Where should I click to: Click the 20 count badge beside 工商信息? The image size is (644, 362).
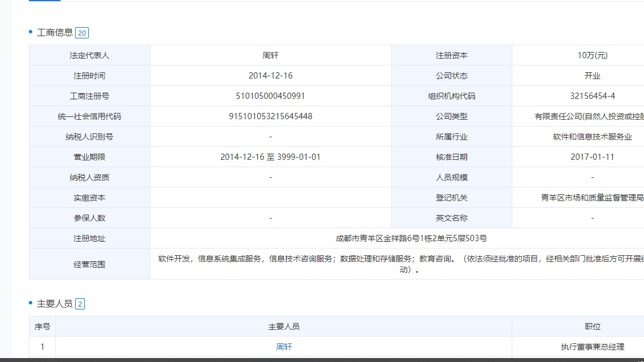82,33
